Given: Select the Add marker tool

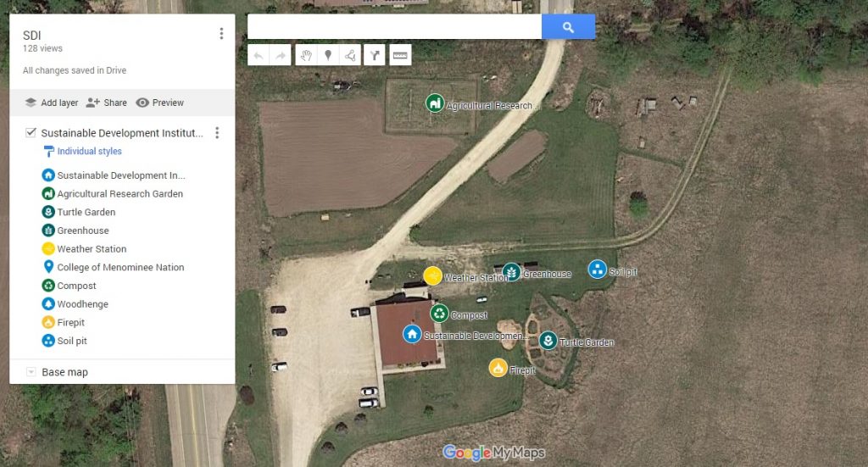Looking at the screenshot, I should pyautogui.click(x=328, y=55).
